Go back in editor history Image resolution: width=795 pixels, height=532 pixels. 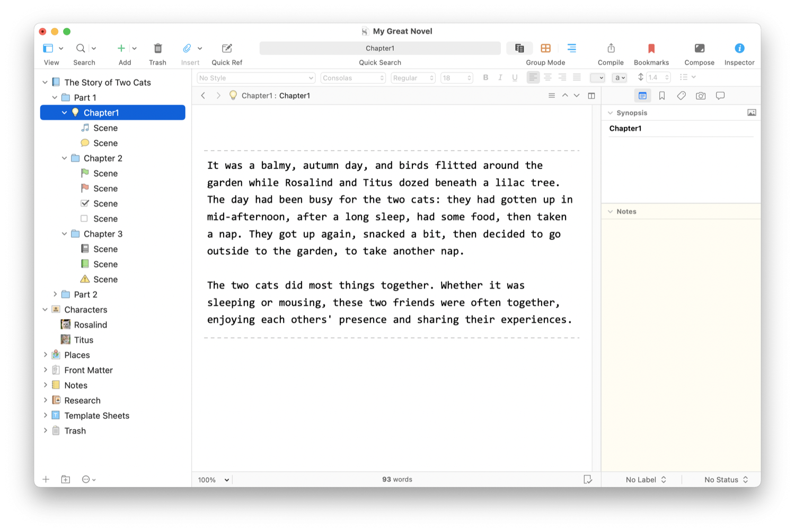(x=203, y=96)
